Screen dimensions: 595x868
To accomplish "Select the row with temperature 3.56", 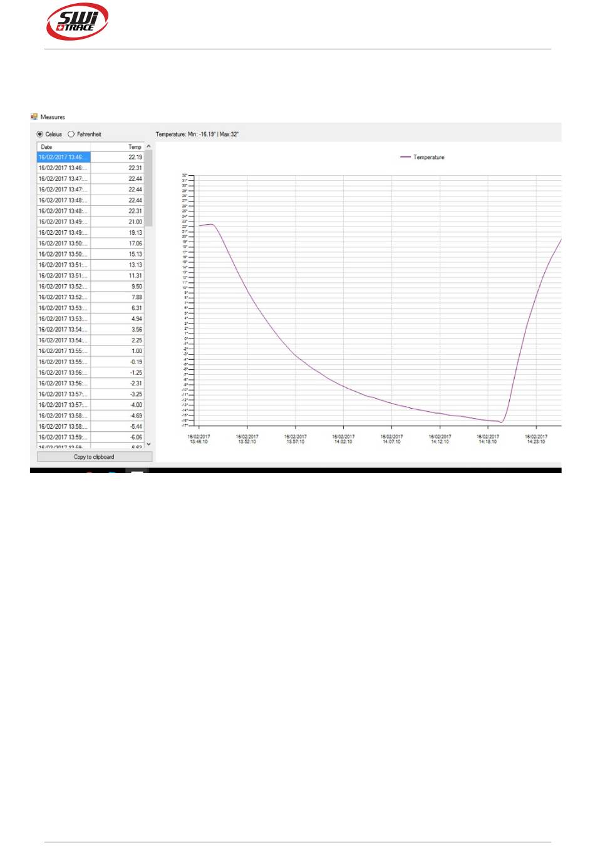I will [90, 329].
